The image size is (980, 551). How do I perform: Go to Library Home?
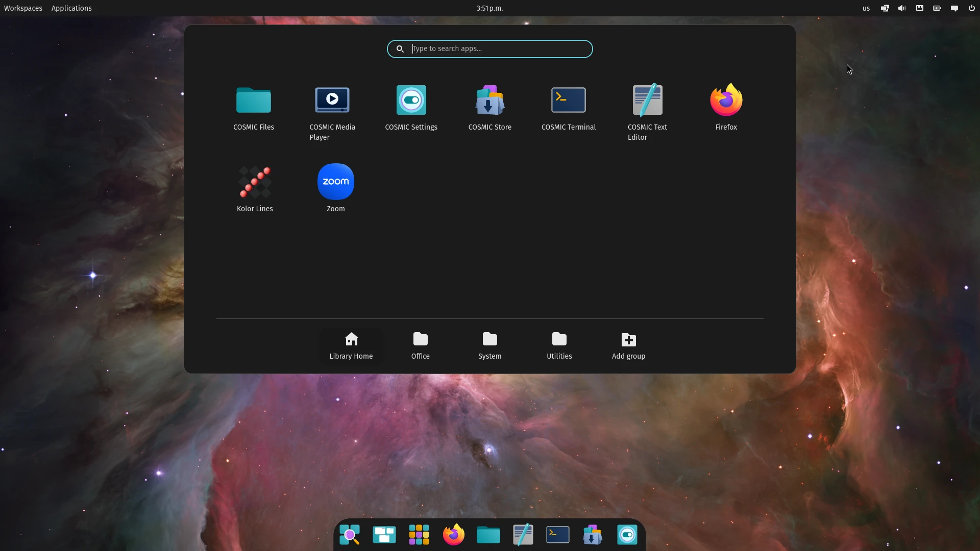[351, 345]
